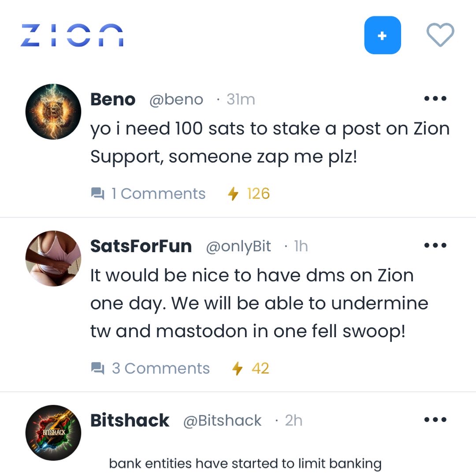Open the 1 Comments link

point(158,193)
